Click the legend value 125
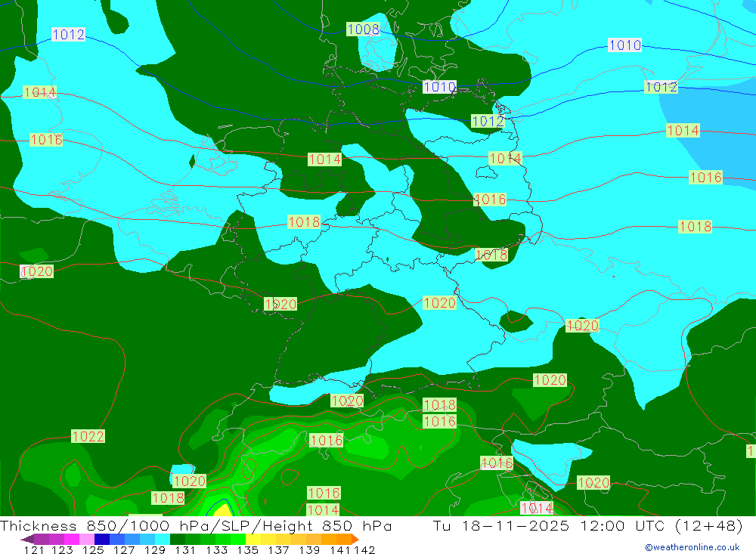Image resolution: width=756 pixels, height=554 pixels. pos(92,550)
